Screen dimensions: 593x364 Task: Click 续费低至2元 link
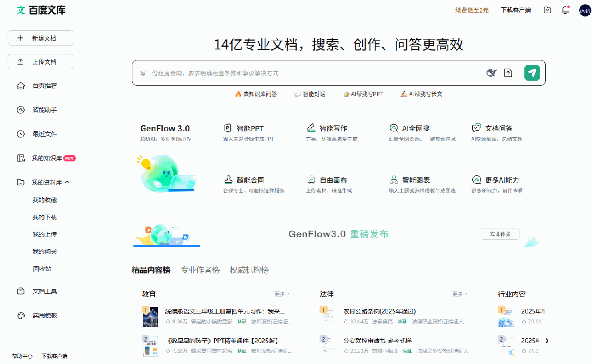472,10
